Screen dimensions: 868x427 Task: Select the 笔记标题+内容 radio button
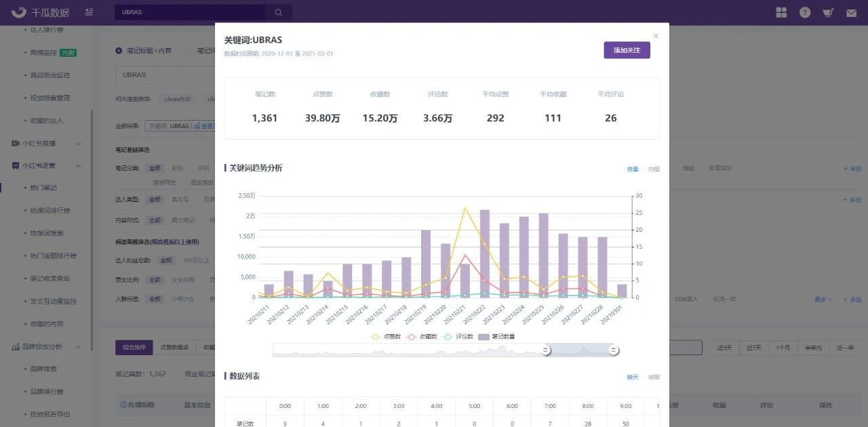point(119,50)
